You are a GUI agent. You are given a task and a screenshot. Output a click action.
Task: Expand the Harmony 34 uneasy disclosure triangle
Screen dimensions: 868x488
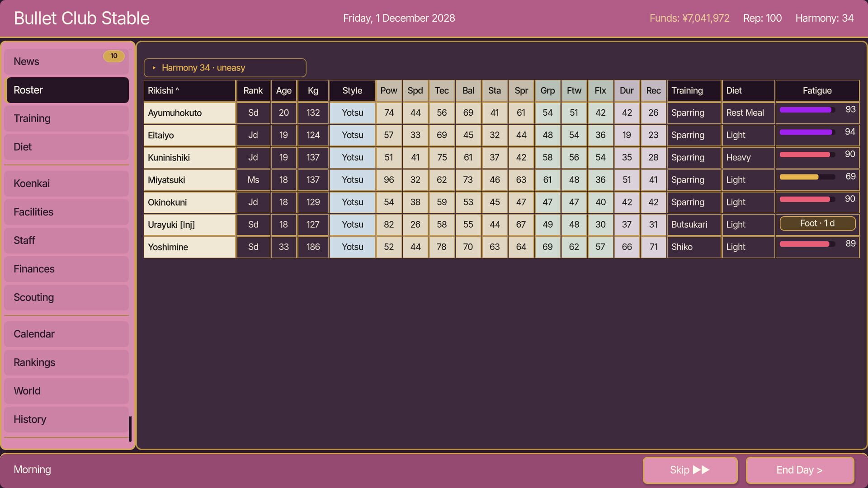click(x=154, y=68)
